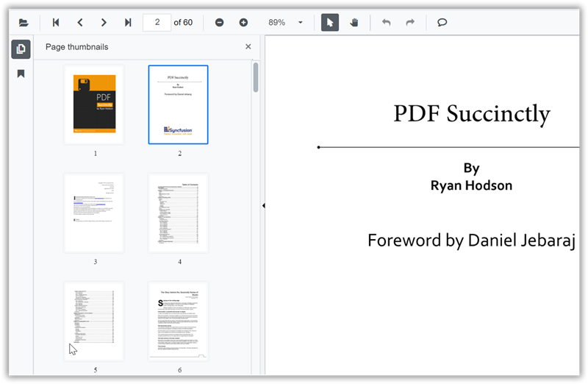Viewport: 588px width, 384px height.
Task: Switch to the pan hand tool
Action: [x=354, y=23]
